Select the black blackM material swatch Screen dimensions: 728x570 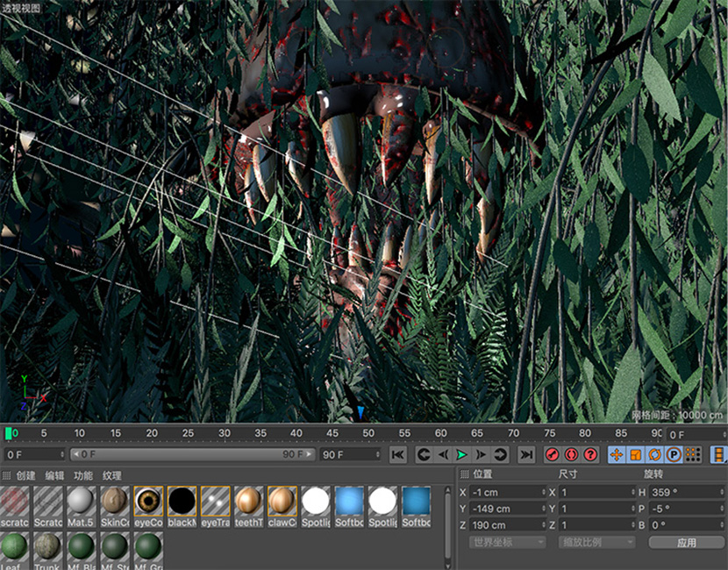click(x=182, y=502)
